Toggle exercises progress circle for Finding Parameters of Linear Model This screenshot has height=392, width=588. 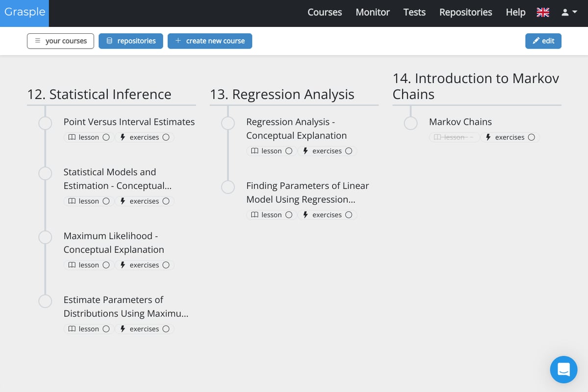coord(348,215)
